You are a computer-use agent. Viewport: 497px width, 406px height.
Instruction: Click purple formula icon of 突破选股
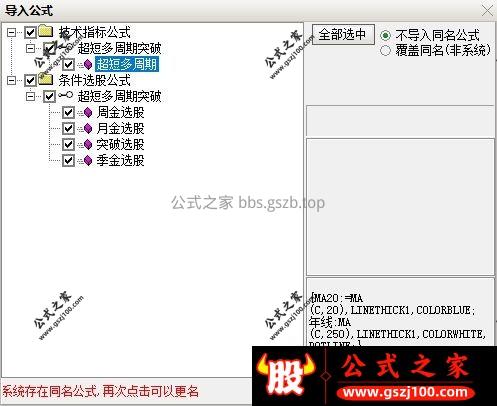(88, 144)
